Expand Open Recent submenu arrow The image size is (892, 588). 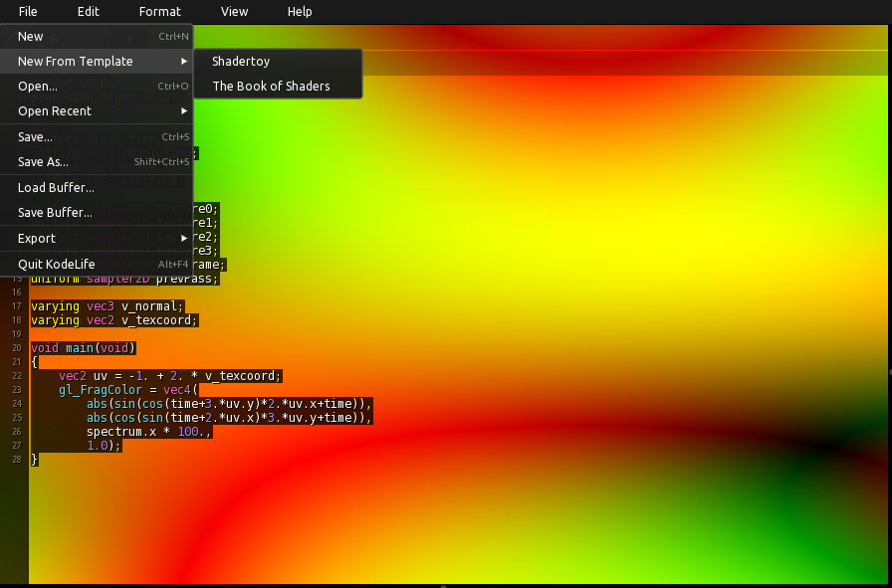pos(184,110)
